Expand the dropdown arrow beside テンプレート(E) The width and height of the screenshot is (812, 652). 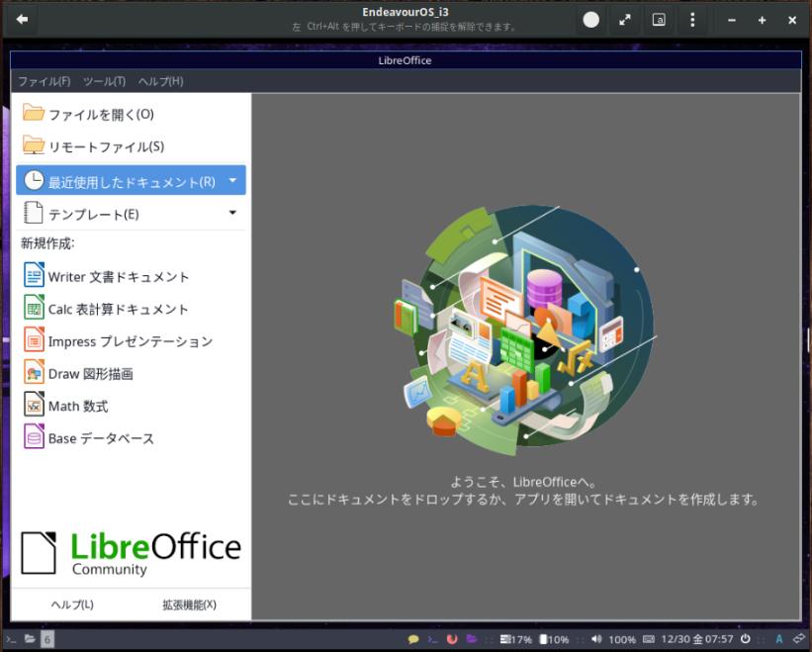pos(233,213)
